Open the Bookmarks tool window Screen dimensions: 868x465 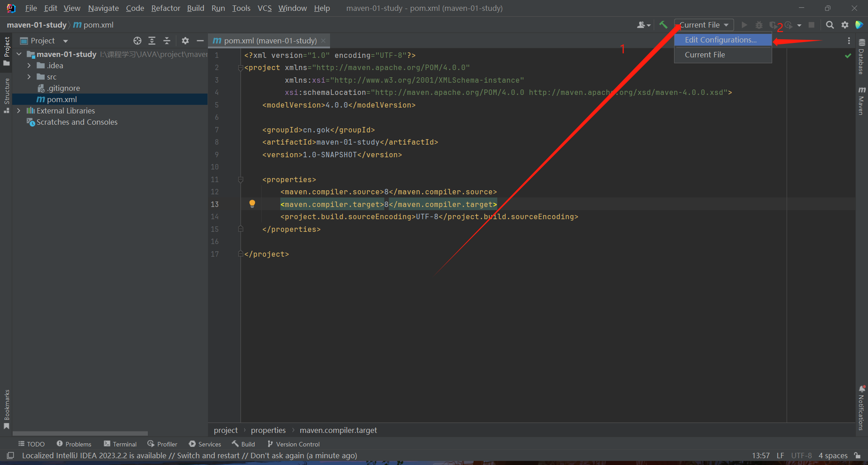(x=6, y=409)
